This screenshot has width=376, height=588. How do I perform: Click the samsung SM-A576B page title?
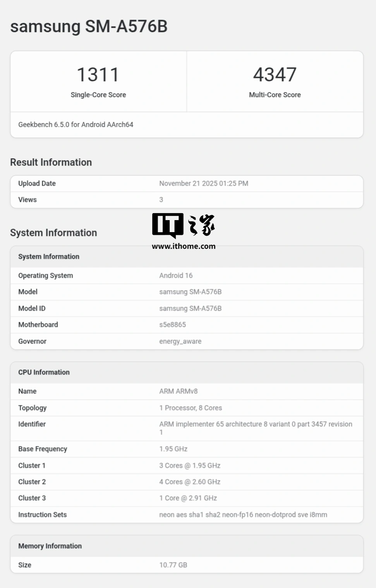[89, 27]
